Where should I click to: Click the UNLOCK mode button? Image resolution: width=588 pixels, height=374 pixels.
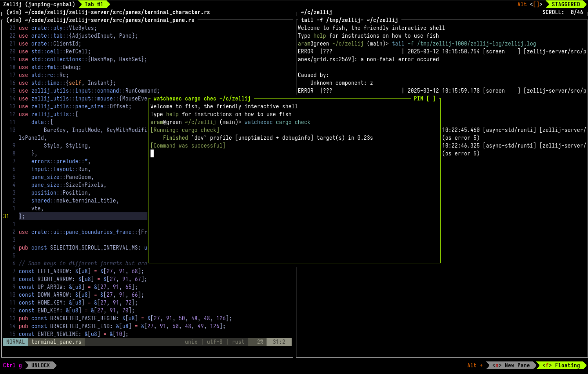(41, 365)
